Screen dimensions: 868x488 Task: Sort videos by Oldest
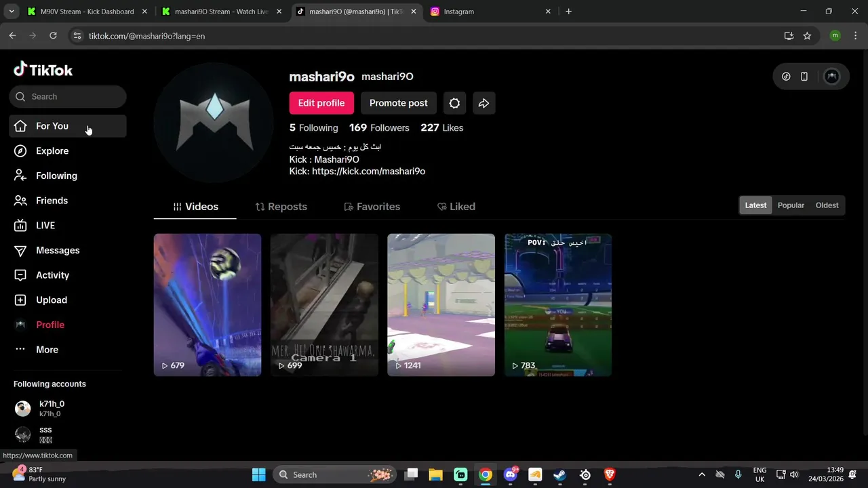827,205
